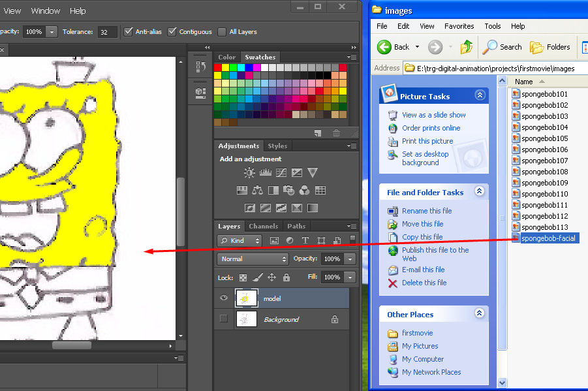588x391 pixels.
Task: Open the Swatches panel flyout menu
Action: pos(352,57)
